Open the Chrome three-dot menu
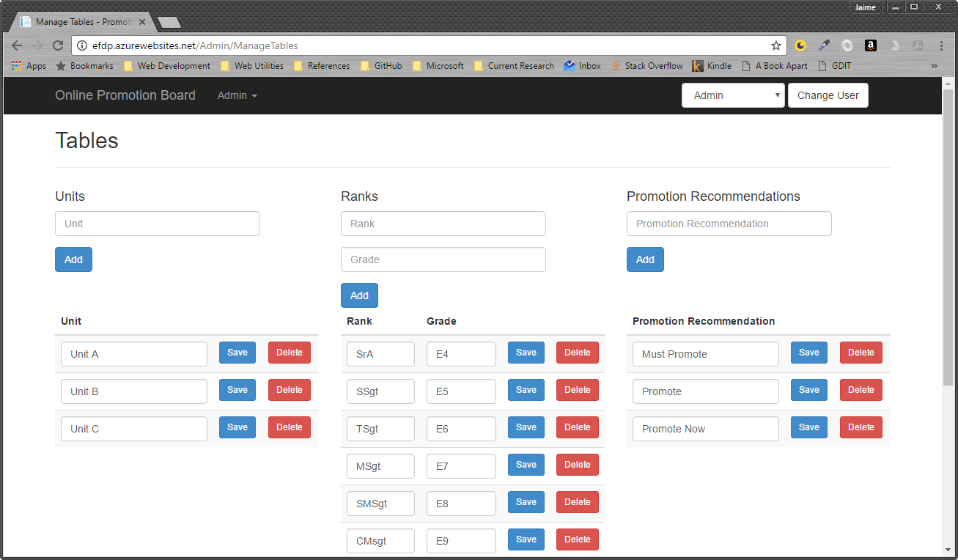The width and height of the screenshot is (958, 560). (x=941, y=45)
